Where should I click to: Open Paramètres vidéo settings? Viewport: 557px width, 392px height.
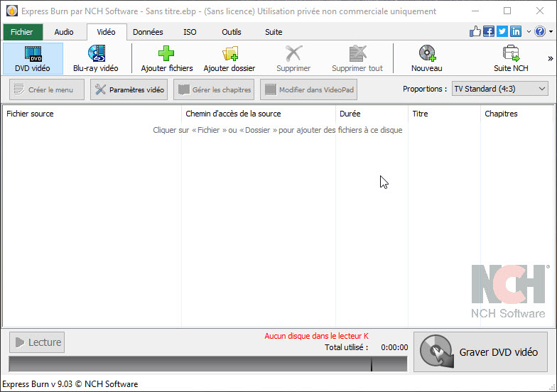click(x=129, y=89)
